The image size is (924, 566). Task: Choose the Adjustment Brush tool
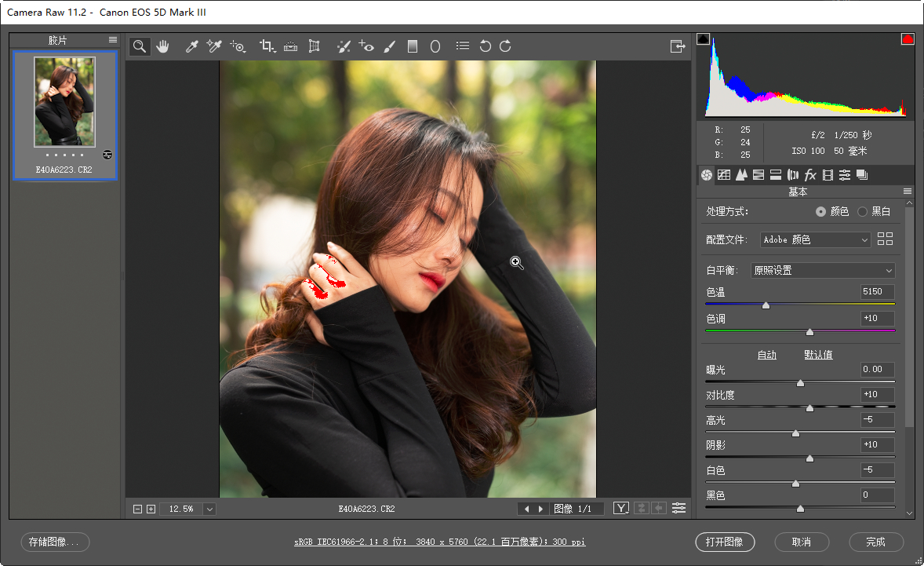point(390,46)
